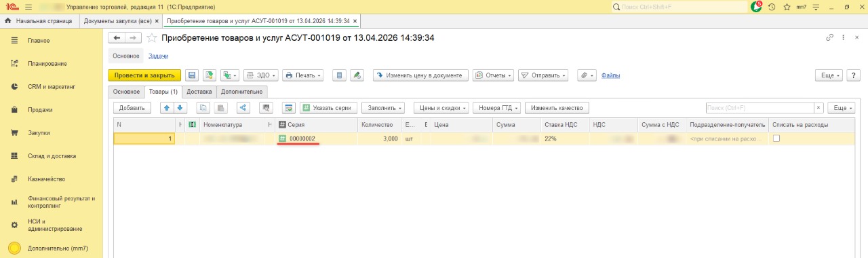The width and height of the screenshot is (868, 258).
Task: Open the three-dot form menu
Action: point(844,37)
